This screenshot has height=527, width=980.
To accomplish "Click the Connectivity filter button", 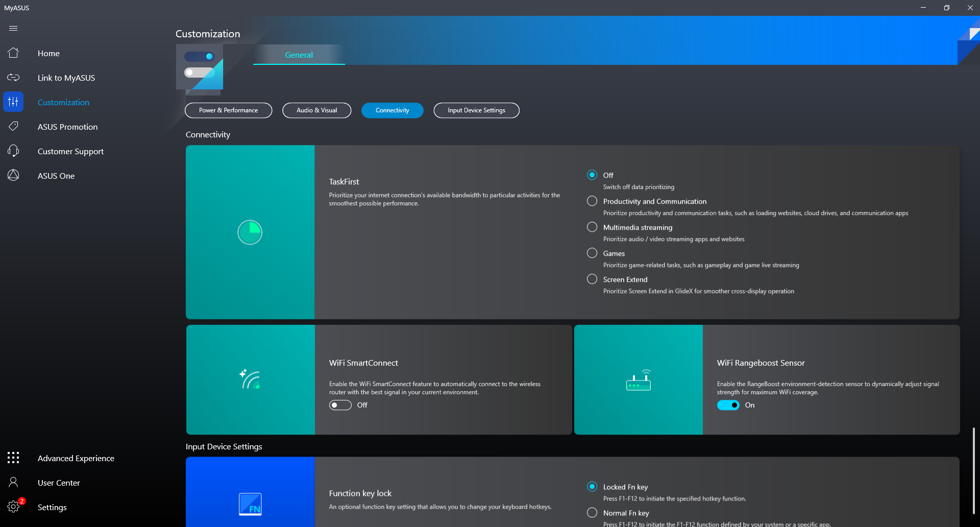I will [393, 110].
